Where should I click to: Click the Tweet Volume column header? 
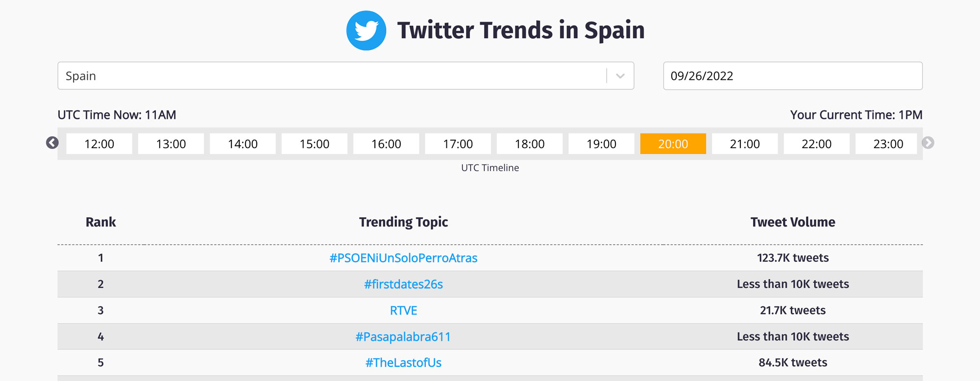(x=793, y=222)
